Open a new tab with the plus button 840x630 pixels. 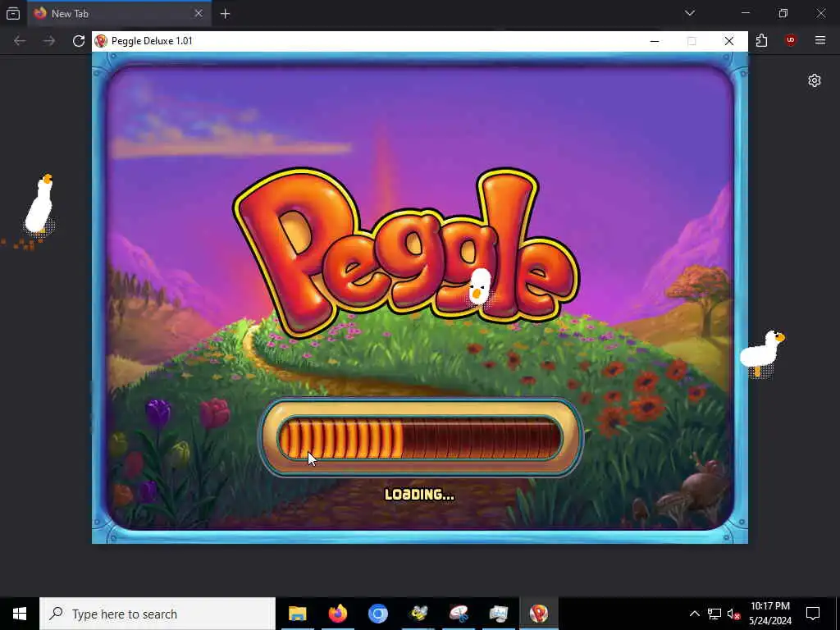coord(225,14)
